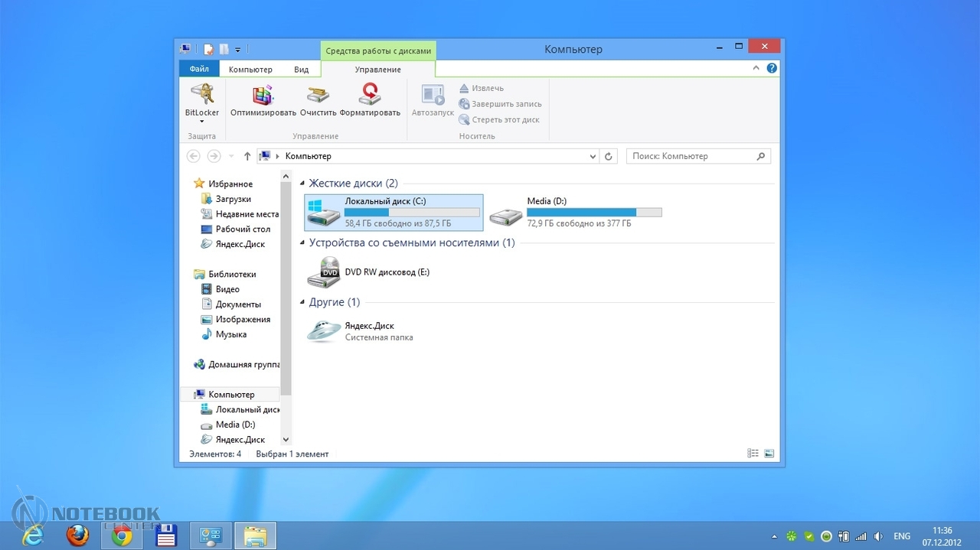Click the Очистить disk cleanup icon
Viewport: 980px width, 550px height.
point(318,96)
